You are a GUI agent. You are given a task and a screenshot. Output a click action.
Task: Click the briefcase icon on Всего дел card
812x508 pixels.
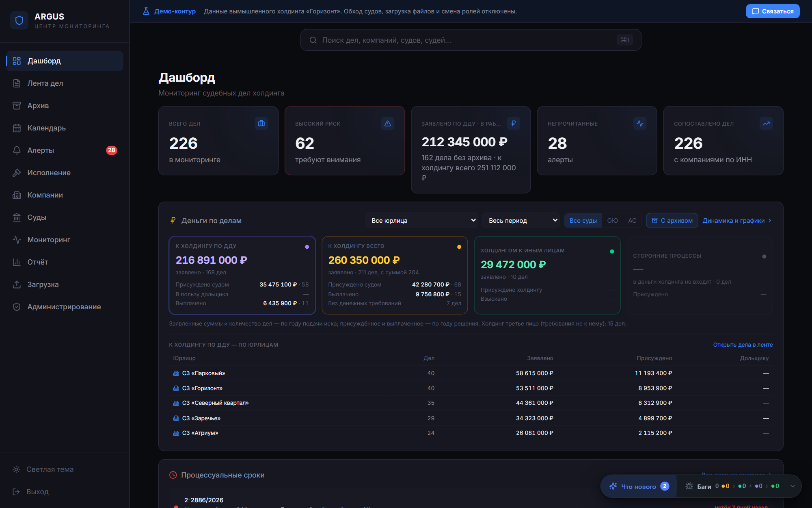click(x=261, y=123)
